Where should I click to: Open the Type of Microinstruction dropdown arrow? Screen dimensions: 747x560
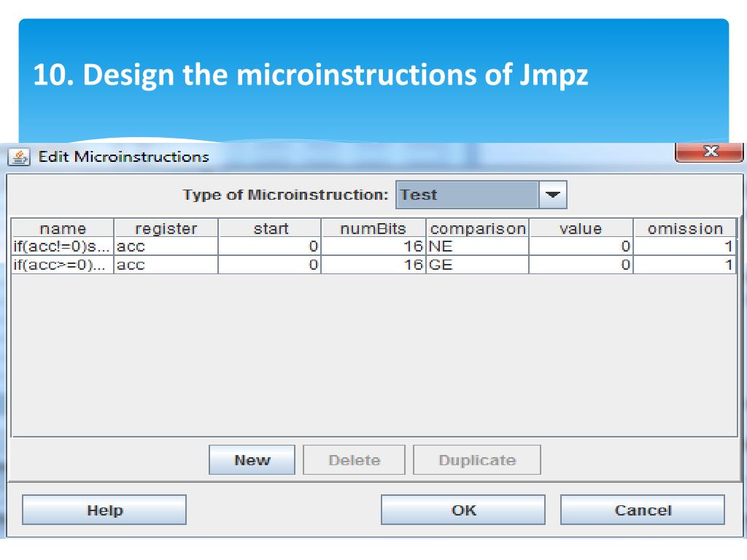click(553, 195)
